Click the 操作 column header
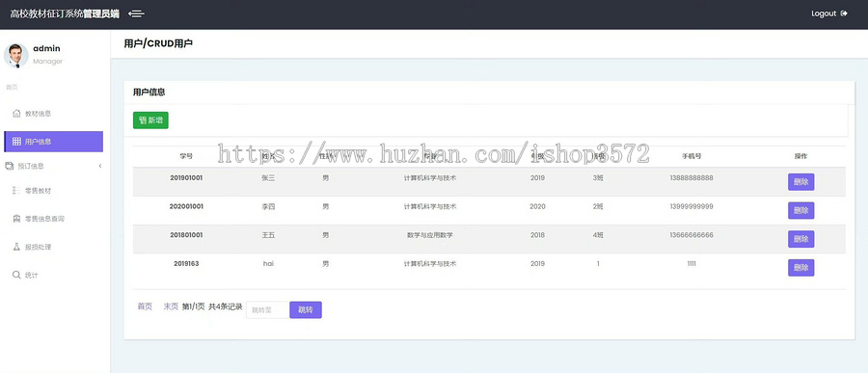 click(x=800, y=156)
